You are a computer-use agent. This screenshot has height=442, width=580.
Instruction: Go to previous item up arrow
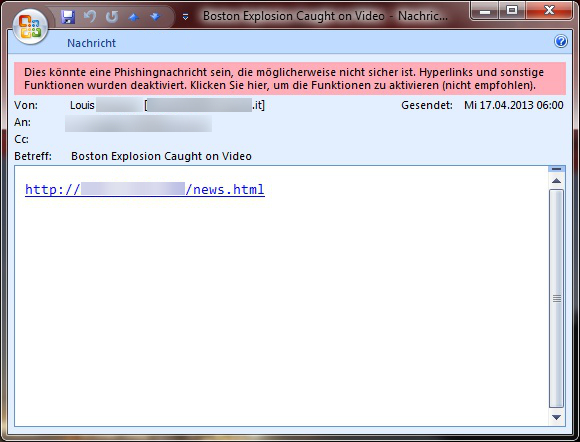coord(134,17)
